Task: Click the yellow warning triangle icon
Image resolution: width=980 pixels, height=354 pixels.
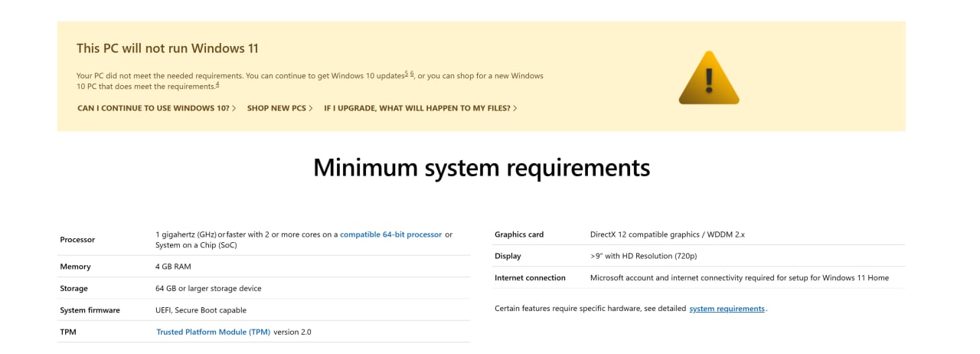Action: pyautogui.click(x=709, y=77)
